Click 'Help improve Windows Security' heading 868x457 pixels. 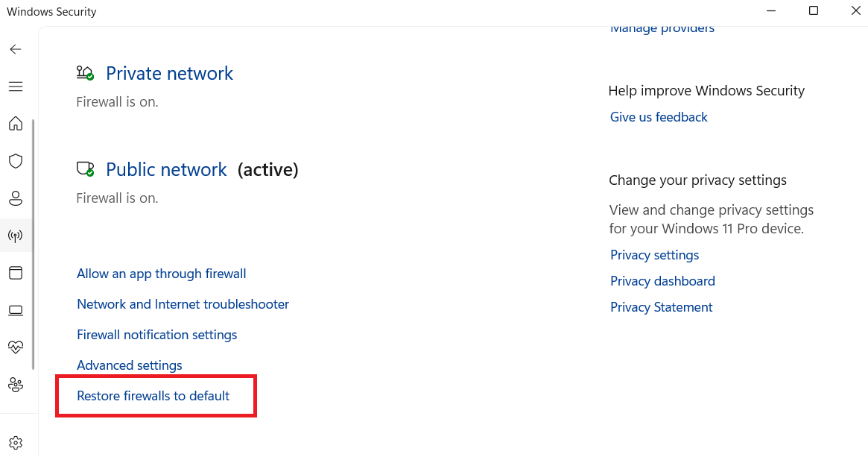pyautogui.click(x=706, y=91)
